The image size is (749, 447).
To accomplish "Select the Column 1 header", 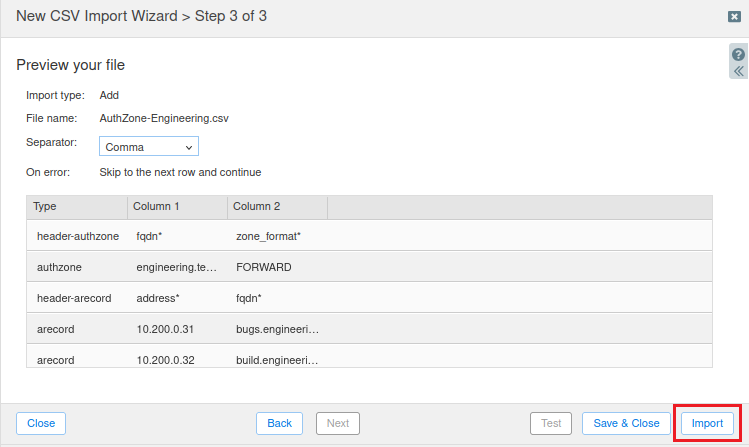I will (177, 207).
